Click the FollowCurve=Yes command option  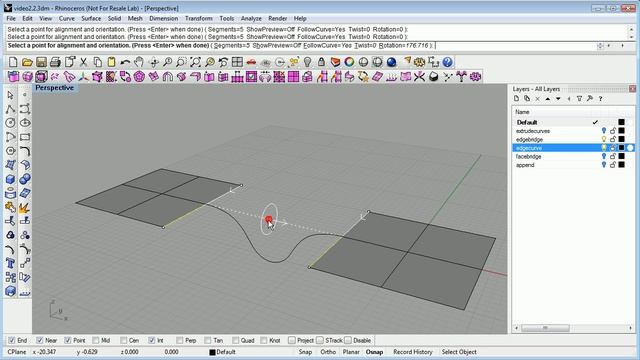click(327, 46)
